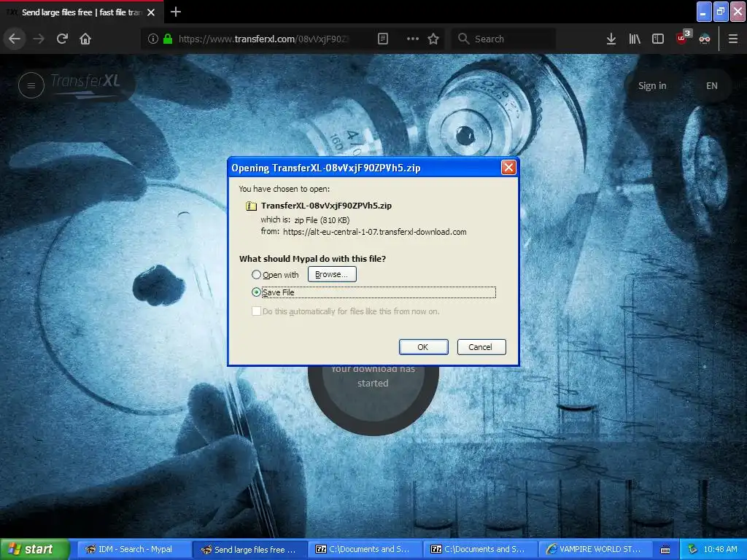The width and height of the screenshot is (747, 560).
Task: Switch to Send large files free taskbar item
Action: click(x=249, y=550)
